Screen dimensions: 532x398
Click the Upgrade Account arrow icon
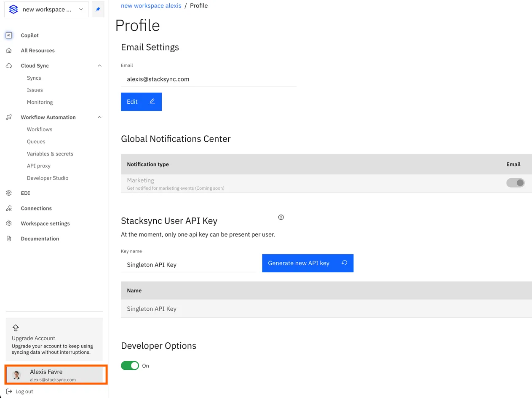point(16,328)
